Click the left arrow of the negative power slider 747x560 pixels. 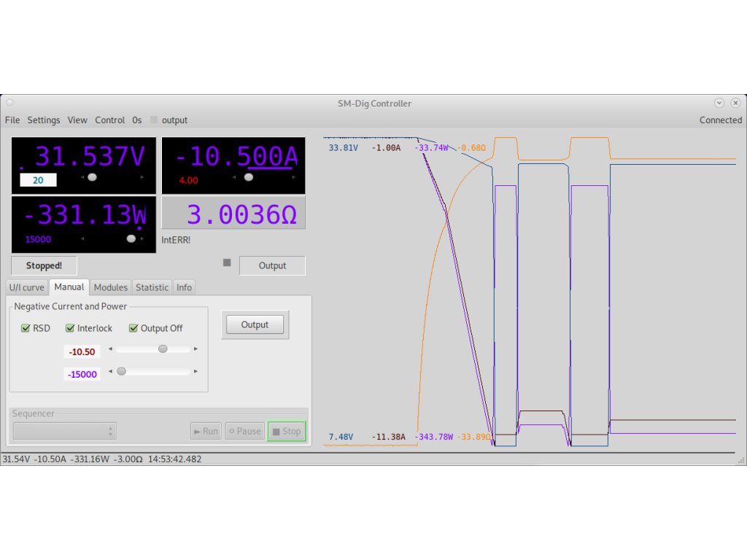[111, 372]
